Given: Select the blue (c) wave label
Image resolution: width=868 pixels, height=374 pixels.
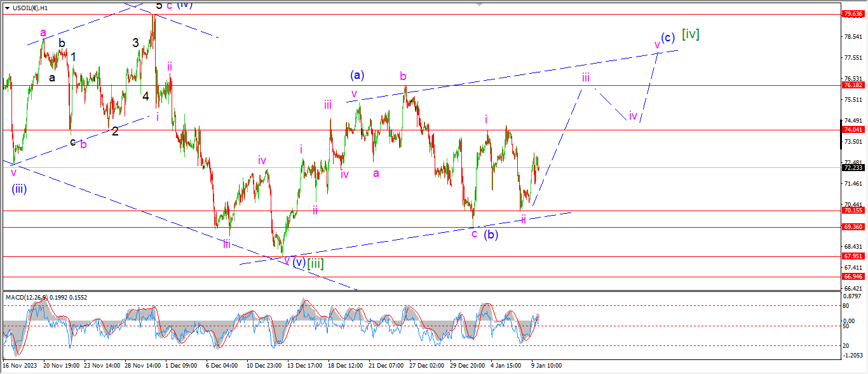Looking at the screenshot, I should [x=667, y=38].
